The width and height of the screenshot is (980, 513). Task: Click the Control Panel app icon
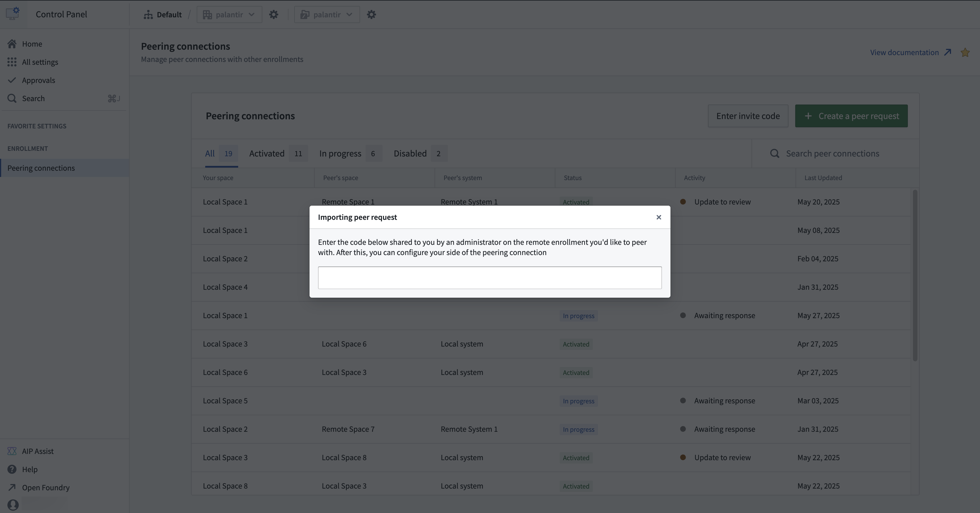(12, 14)
